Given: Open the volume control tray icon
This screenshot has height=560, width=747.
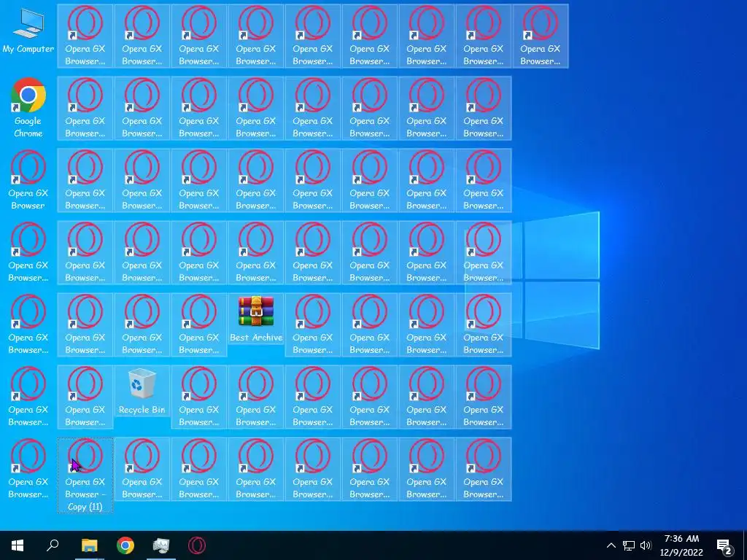Looking at the screenshot, I should (646, 545).
